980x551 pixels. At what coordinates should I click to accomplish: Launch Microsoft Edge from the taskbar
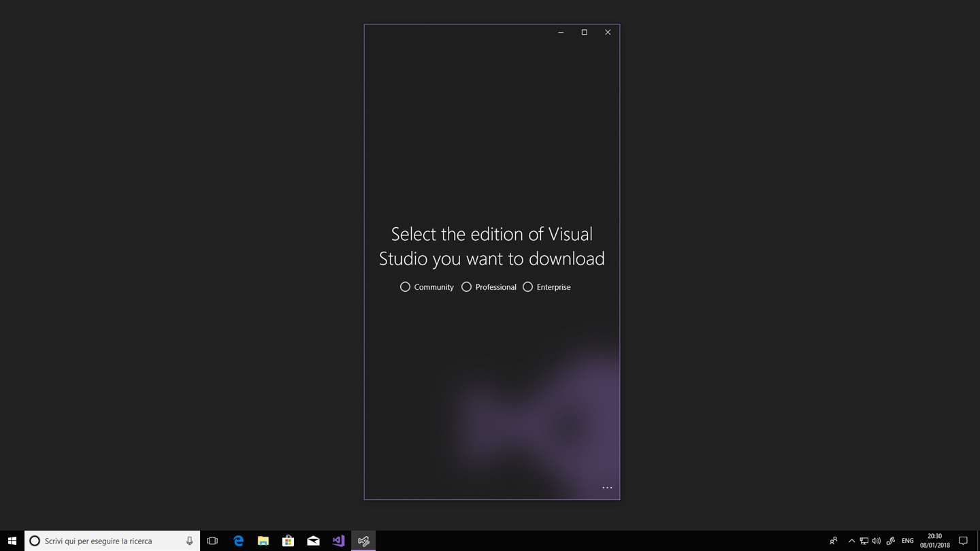tap(238, 541)
